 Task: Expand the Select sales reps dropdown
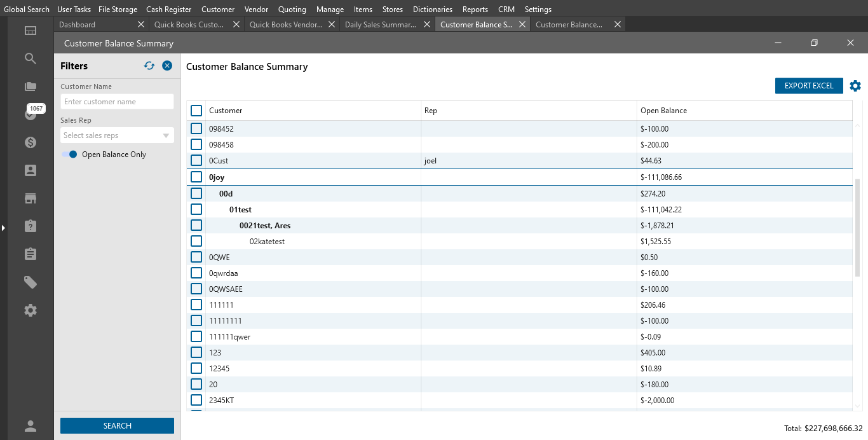117,135
